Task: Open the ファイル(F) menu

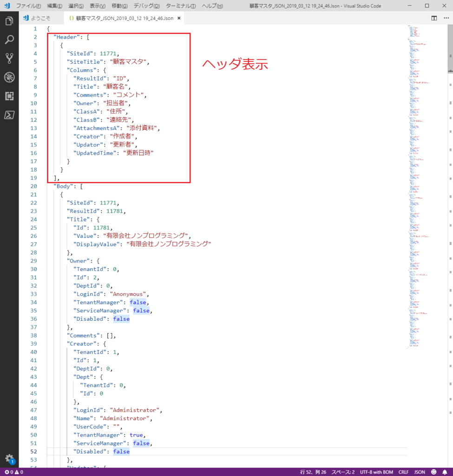Action: coord(28,6)
